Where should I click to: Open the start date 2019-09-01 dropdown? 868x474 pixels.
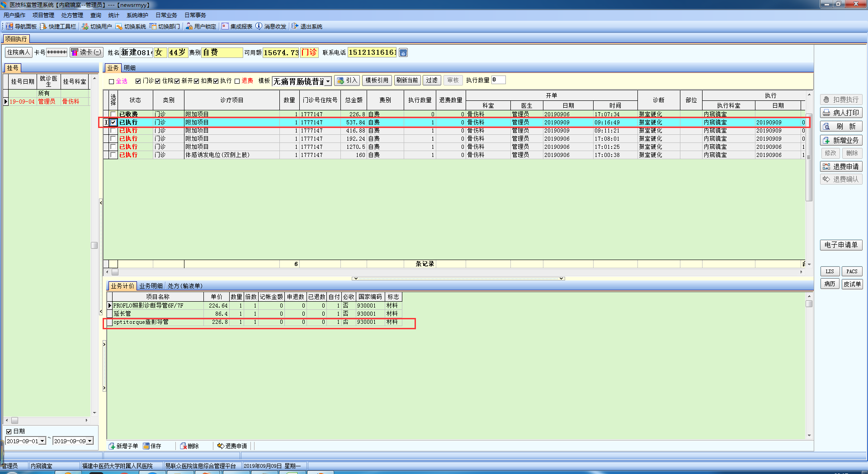click(42, 441)
